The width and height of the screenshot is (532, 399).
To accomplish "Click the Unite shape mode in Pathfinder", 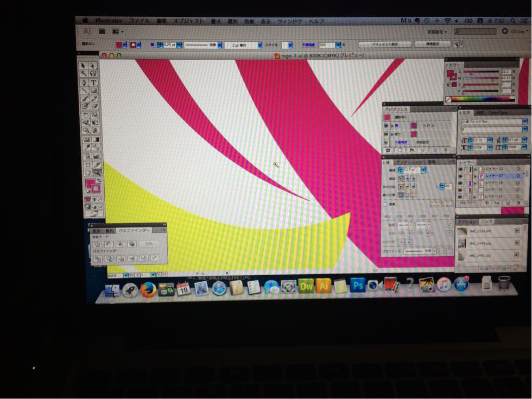I will [97, 244].
